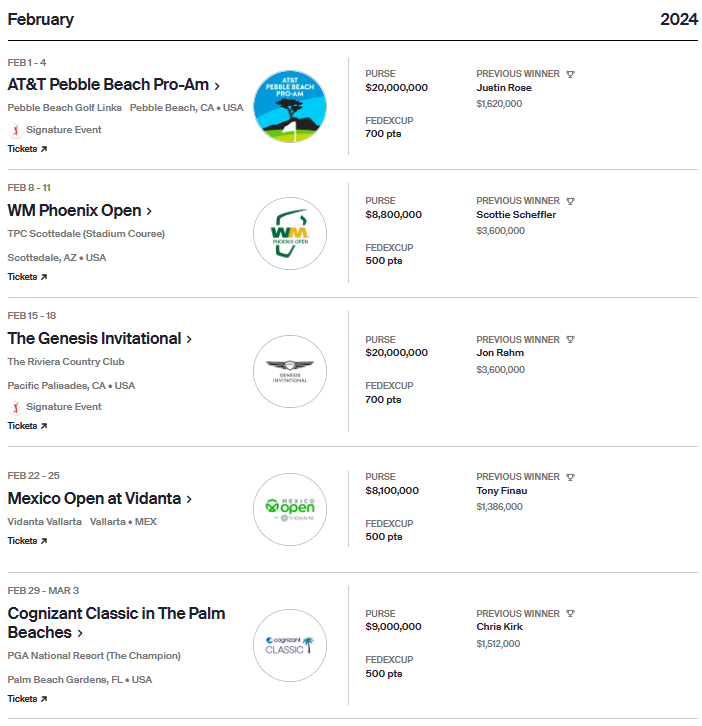702x726 pixels.
Task: Click Signature Event label under Pebble Beach
Action: point(63,130)
